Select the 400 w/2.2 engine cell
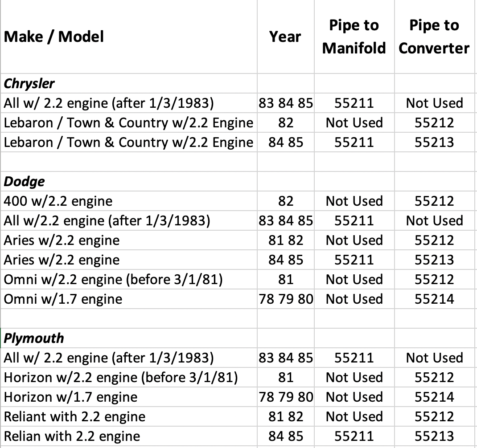This screenshot has height=448, width=477. coord(58,201)
